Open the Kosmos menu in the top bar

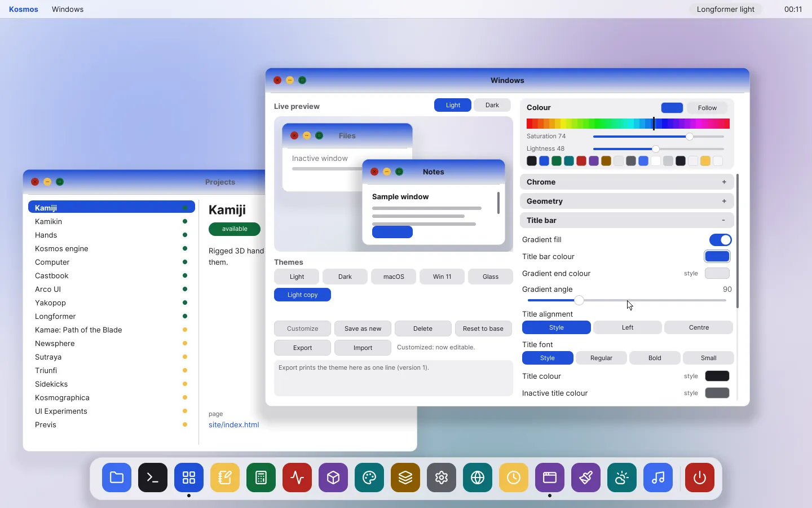point(24,9)
